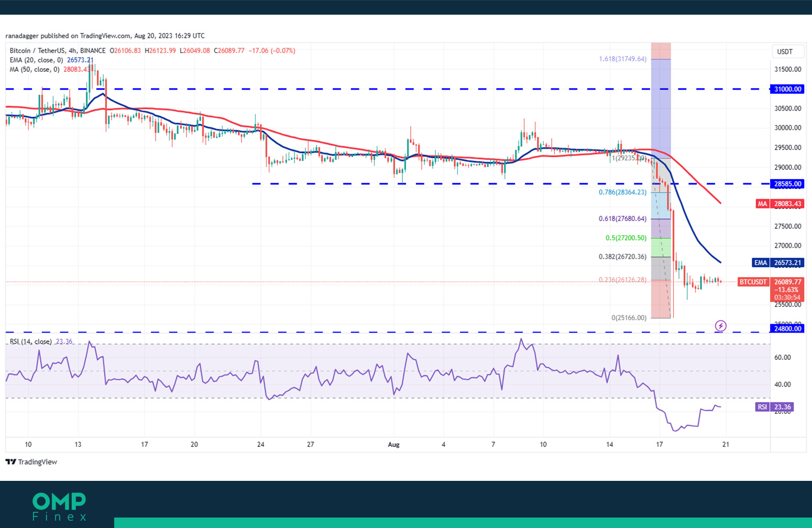
Task: Click the purple RSI 23.36 tag
Action: coord(774,407)
